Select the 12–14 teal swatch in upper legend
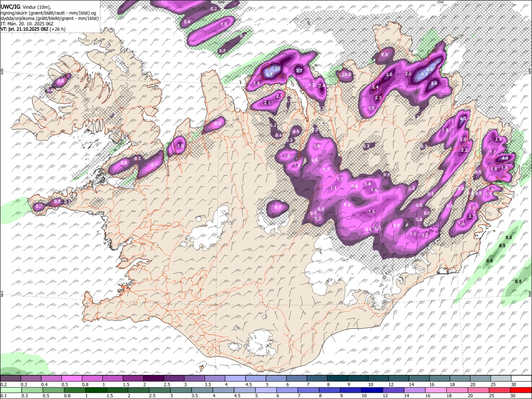The width and height of the screenshot is (532, 399). (x=398, y=378)
